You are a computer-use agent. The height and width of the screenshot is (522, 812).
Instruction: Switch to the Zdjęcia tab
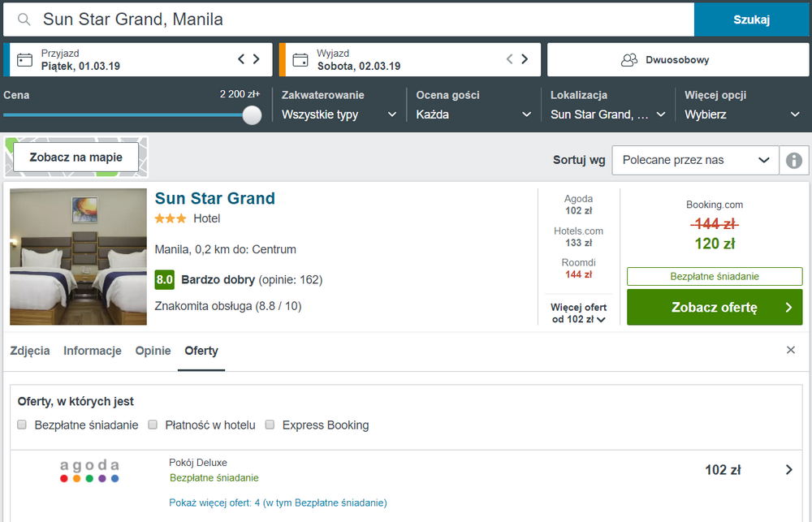pos(30,351)
